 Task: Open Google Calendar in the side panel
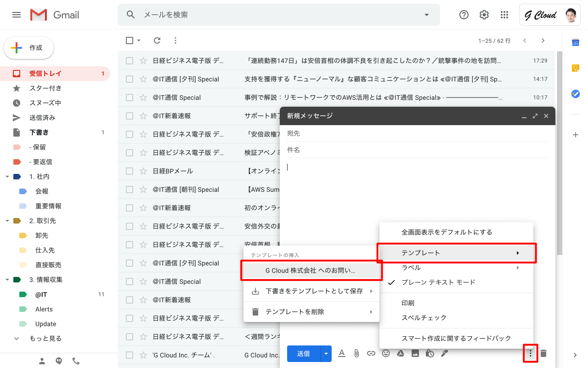(x=575, y=42)
